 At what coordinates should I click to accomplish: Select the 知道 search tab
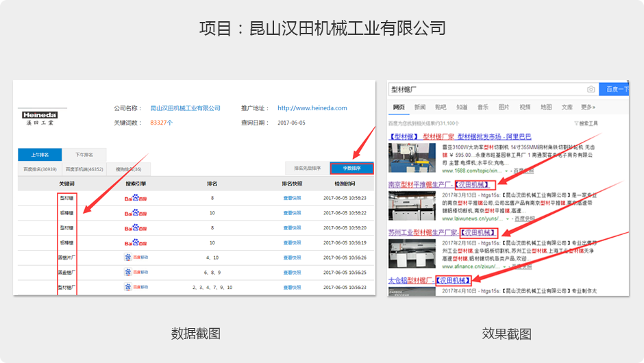point(462,107)
